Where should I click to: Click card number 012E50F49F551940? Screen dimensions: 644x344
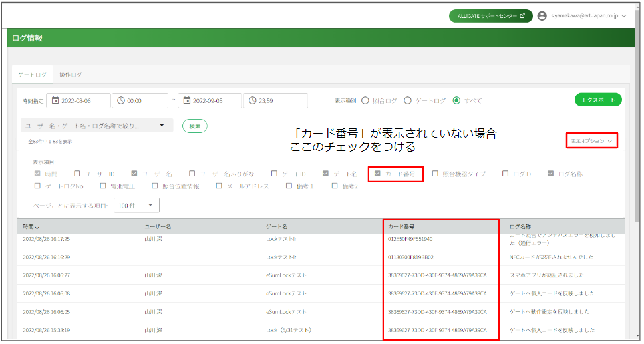410,239
